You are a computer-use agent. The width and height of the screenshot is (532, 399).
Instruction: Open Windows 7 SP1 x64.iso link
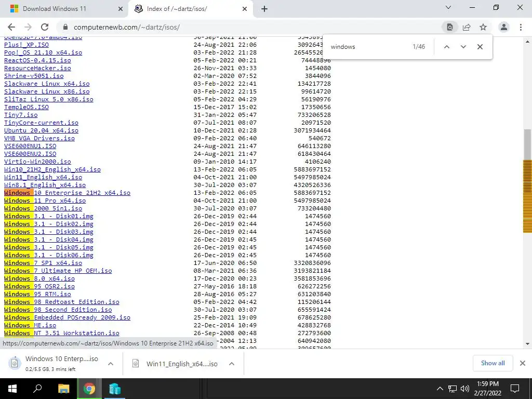coord(43,263)
